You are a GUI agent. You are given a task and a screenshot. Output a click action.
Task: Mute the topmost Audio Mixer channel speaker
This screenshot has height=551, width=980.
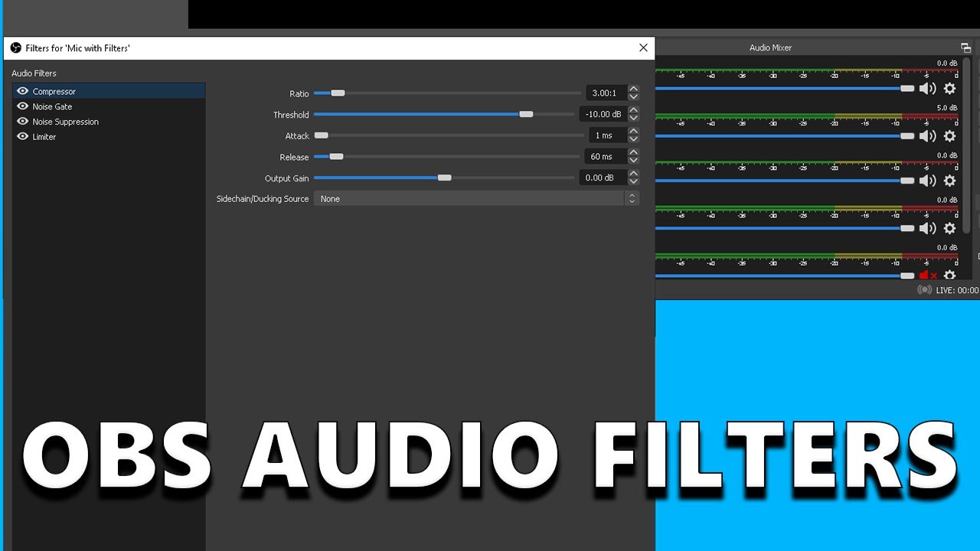pos(927,89)
